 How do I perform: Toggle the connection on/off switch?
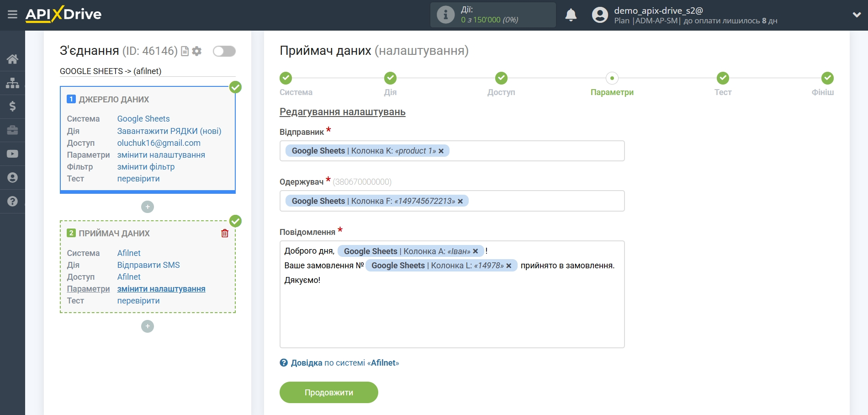coord(224,51)
